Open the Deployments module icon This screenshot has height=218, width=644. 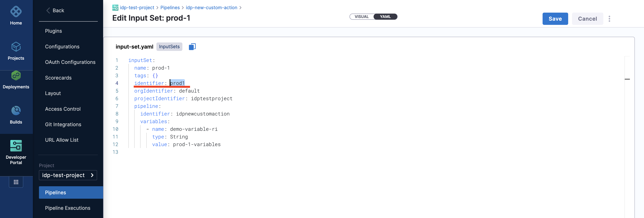tap(16, 76)
